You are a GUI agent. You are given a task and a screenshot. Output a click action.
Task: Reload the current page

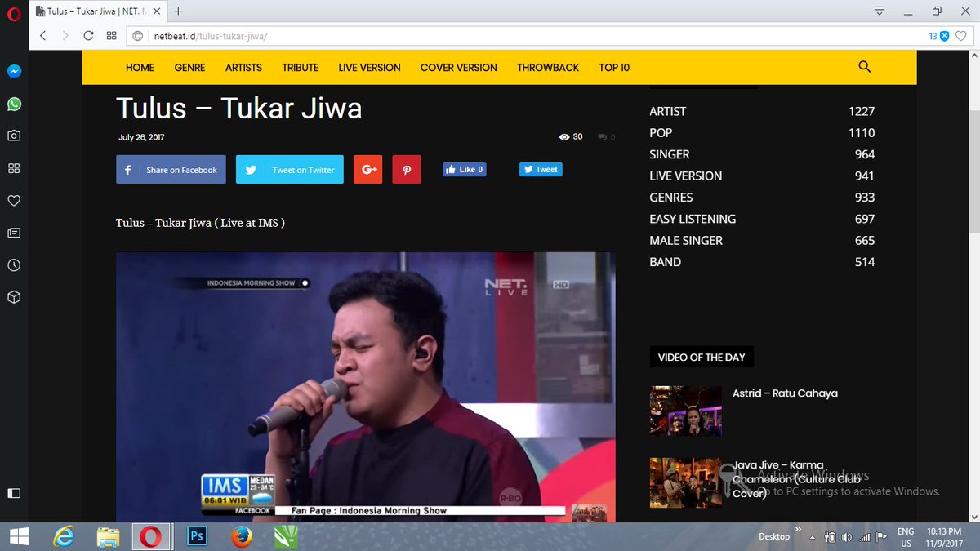tap(88, 36)
